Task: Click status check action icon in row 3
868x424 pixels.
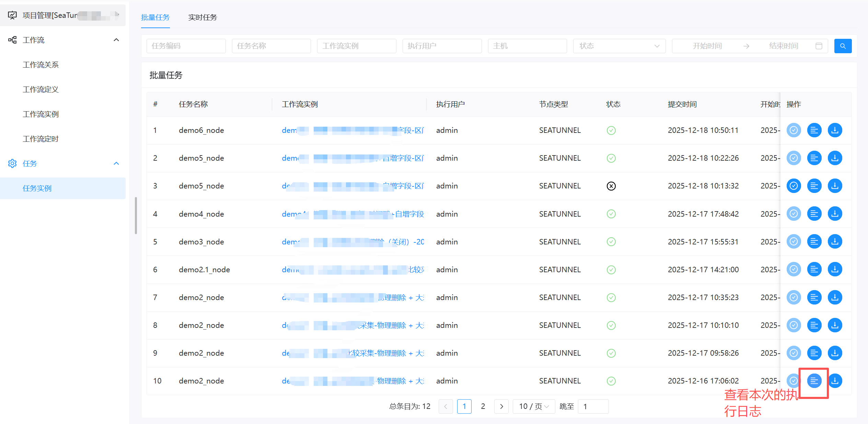Action: pyautogui.click(x=794, y=186)
